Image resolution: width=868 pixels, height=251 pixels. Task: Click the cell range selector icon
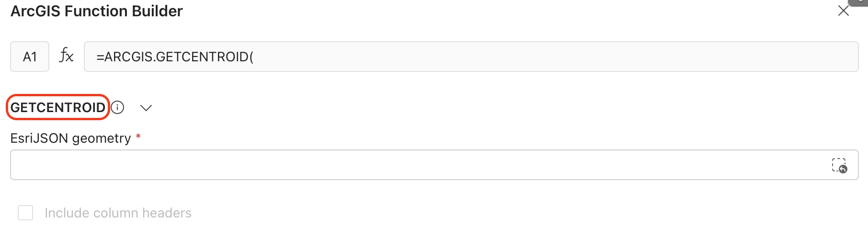click(x=839, y=165)
